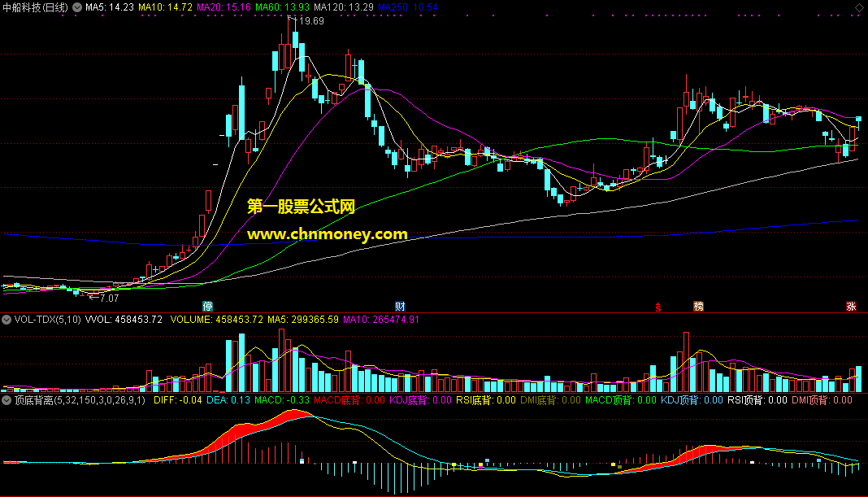Click the MACD: -0.33 value

click(x=282, y=400)
